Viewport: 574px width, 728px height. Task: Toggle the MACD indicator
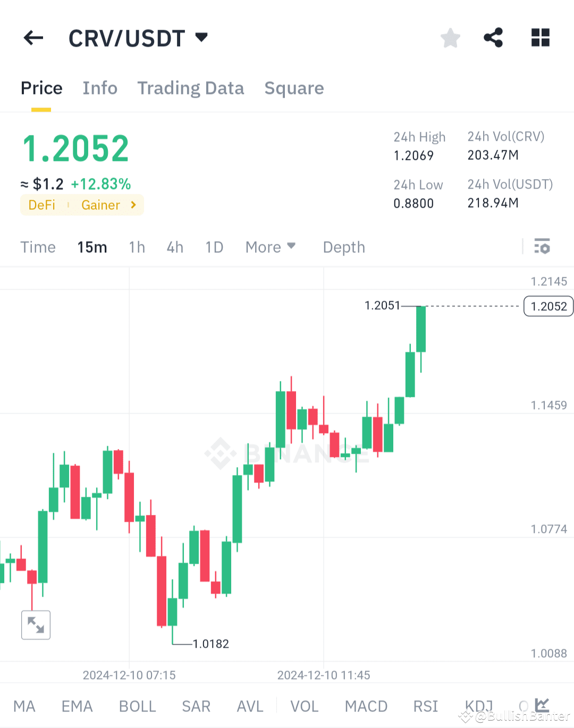click(x=366, y=706)
